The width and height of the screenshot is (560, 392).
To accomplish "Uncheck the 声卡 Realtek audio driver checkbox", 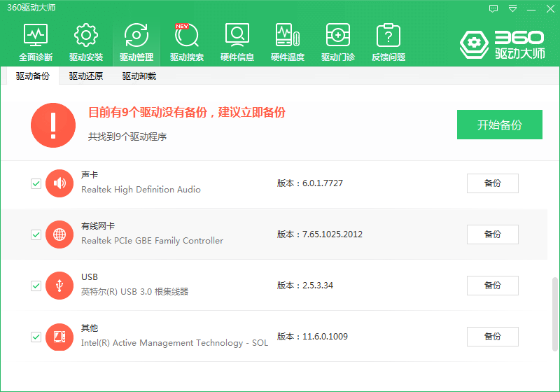I will pos(36,183).
